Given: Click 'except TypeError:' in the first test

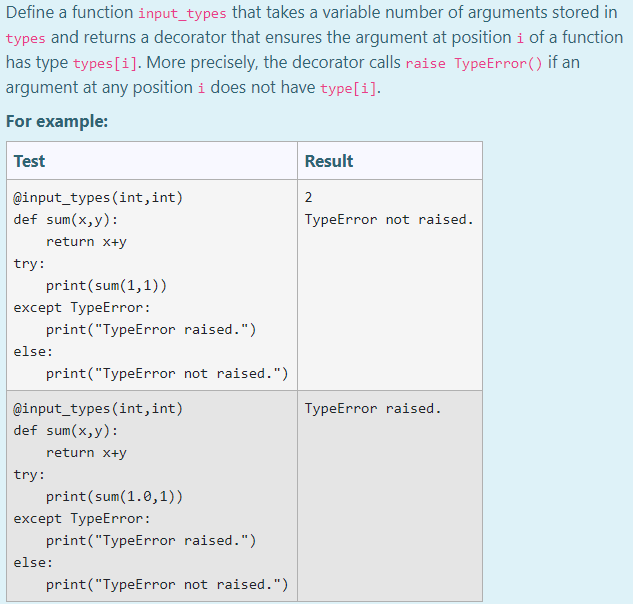Looking at the screenshot, I should pyautogui.click(x=82, y=308).
